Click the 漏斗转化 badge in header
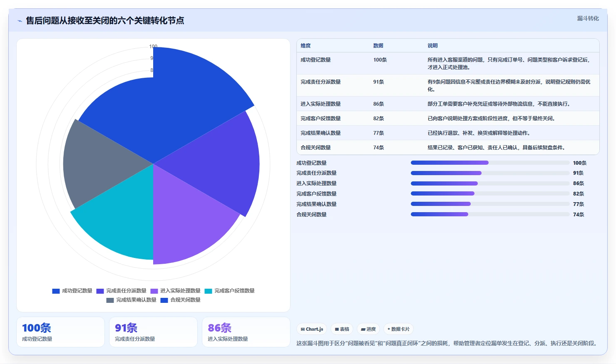This screenshot has height=364, width=616. pos(588,18)
